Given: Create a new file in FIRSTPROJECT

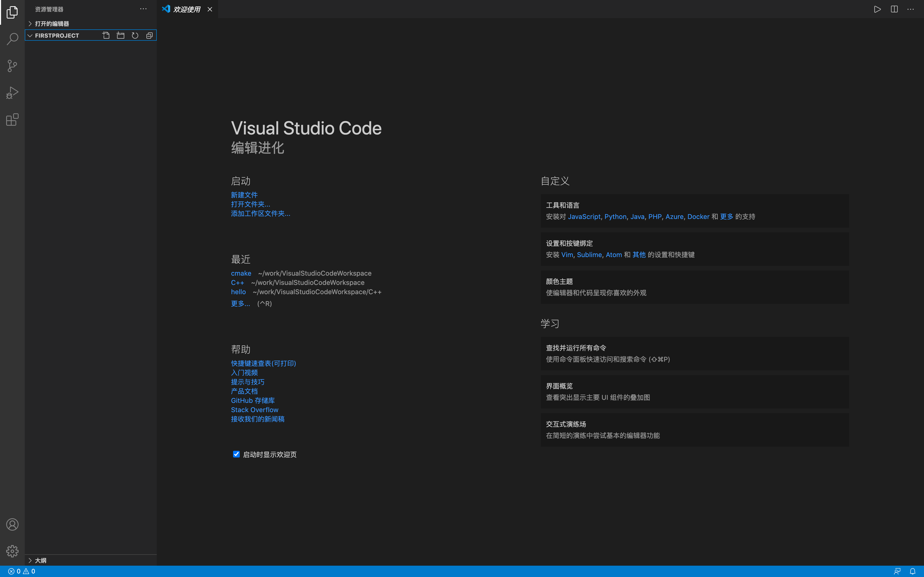Looking at the screenshot, I should (106, 35).
